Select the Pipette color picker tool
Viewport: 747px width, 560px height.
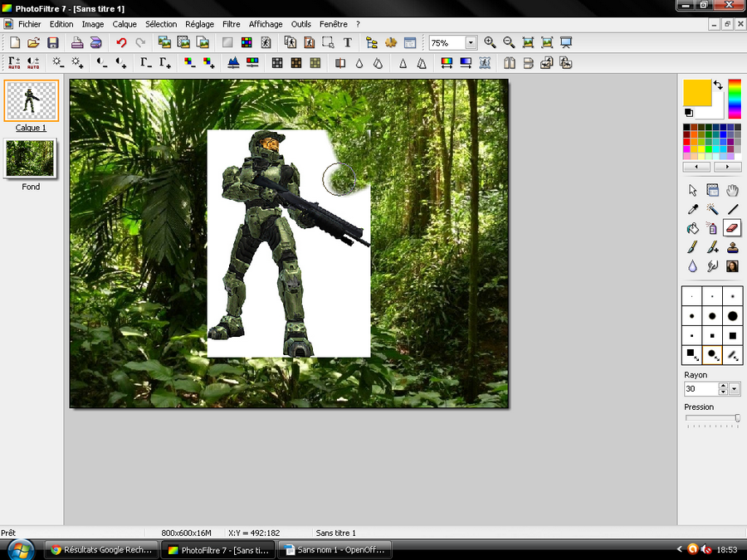pos(693,210)
